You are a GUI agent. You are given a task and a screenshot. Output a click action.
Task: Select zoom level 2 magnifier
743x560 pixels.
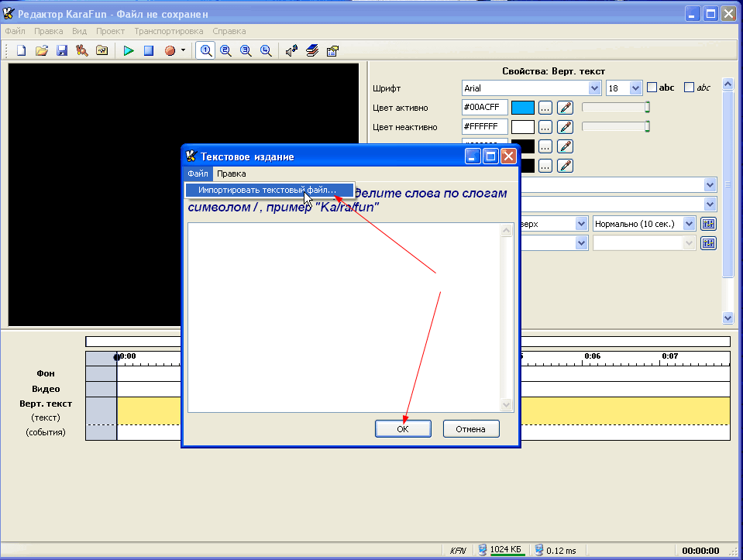pos(226,50)
